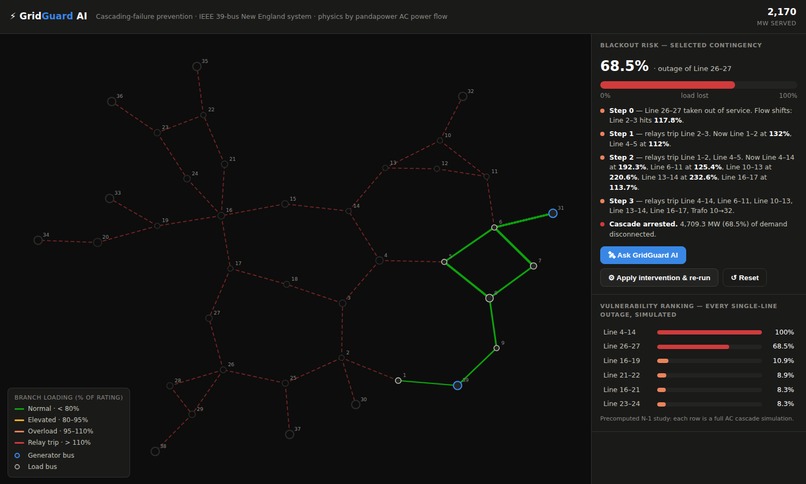The width and height of the screenshot is (806, 484).
Task: Select Line 4-14 in vulnerability ranking
Action: (698, 332)
